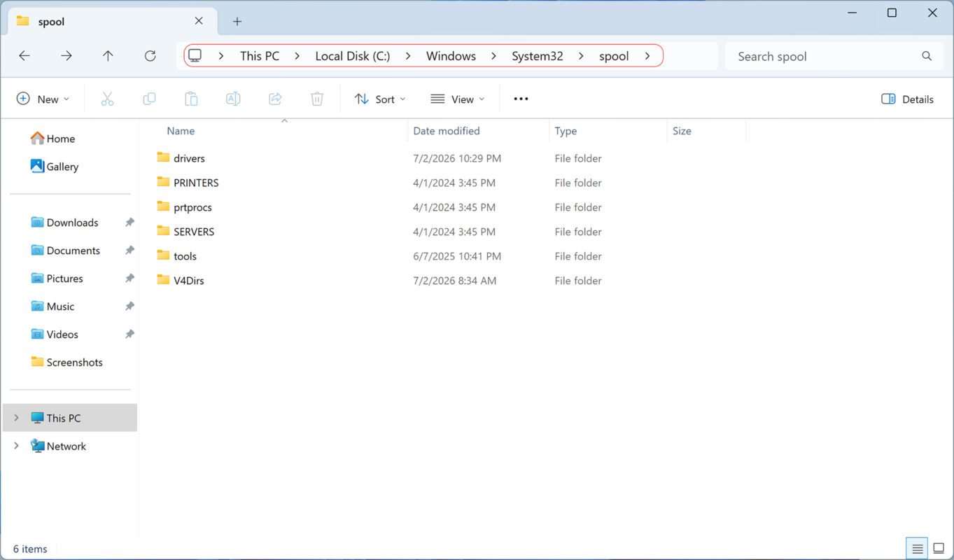Click the Rename icon in toolbar
The height and width of the screenshot is (560, 954).
pos(233,99)
